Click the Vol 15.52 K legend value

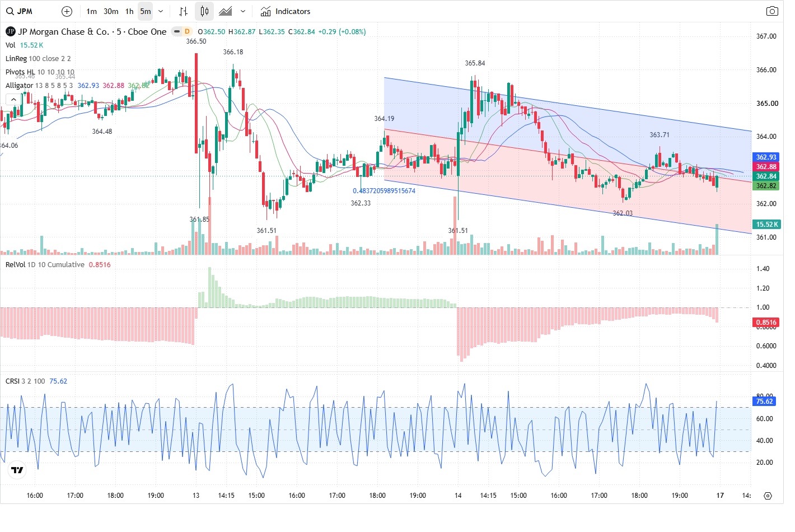click(31, 45)
